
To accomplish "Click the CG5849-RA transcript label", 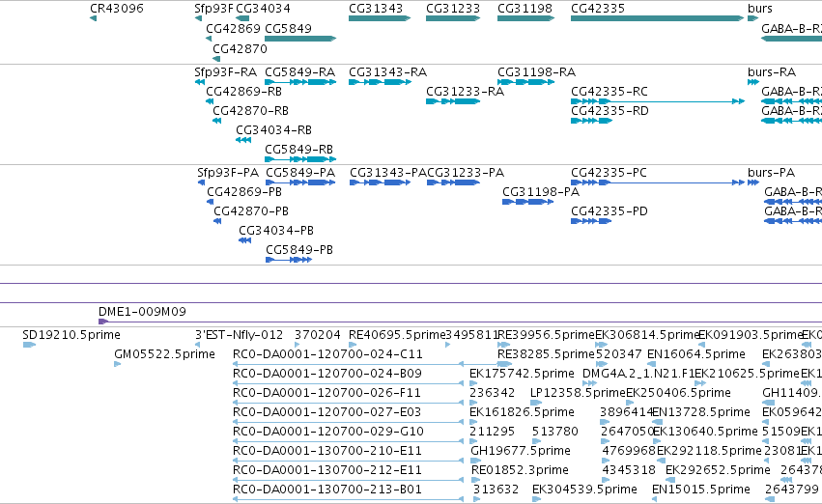I will (x=299, y=71).
